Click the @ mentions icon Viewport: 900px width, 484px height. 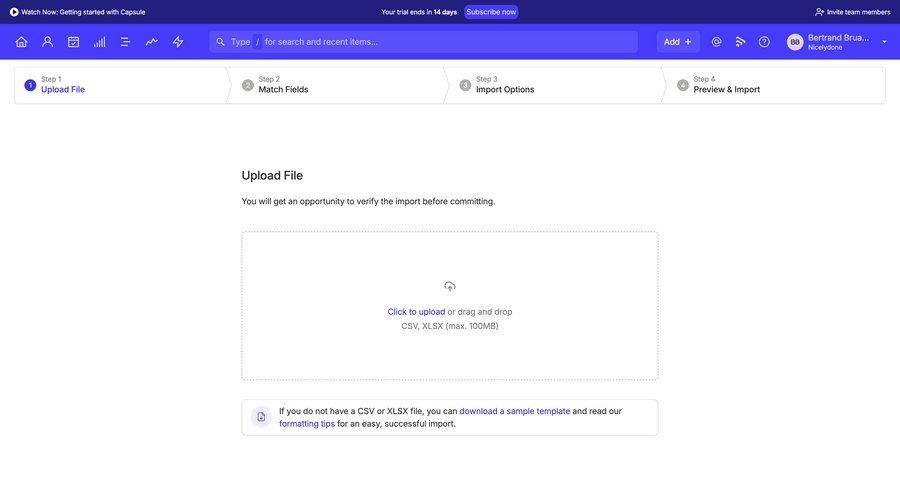716,42
